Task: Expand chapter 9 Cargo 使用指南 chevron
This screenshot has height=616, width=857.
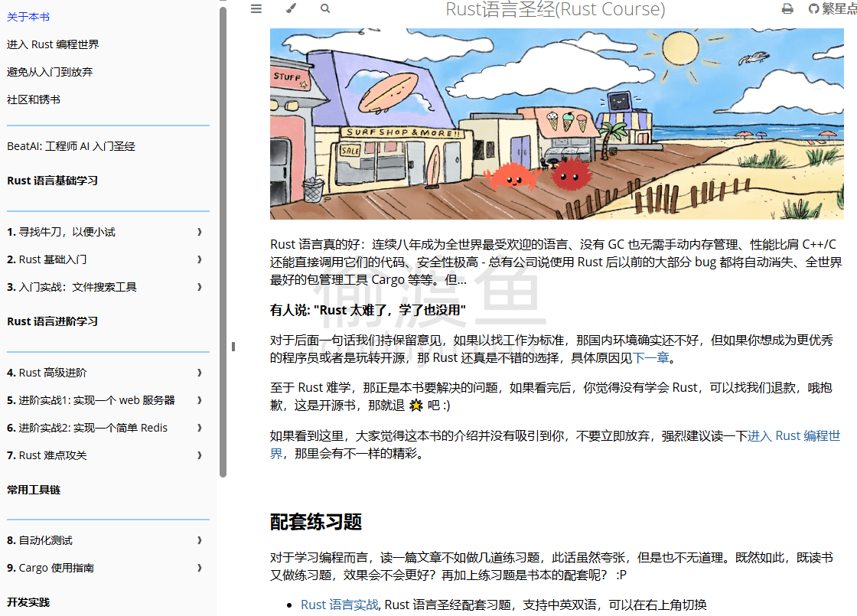Action: [x=200, y=568]
